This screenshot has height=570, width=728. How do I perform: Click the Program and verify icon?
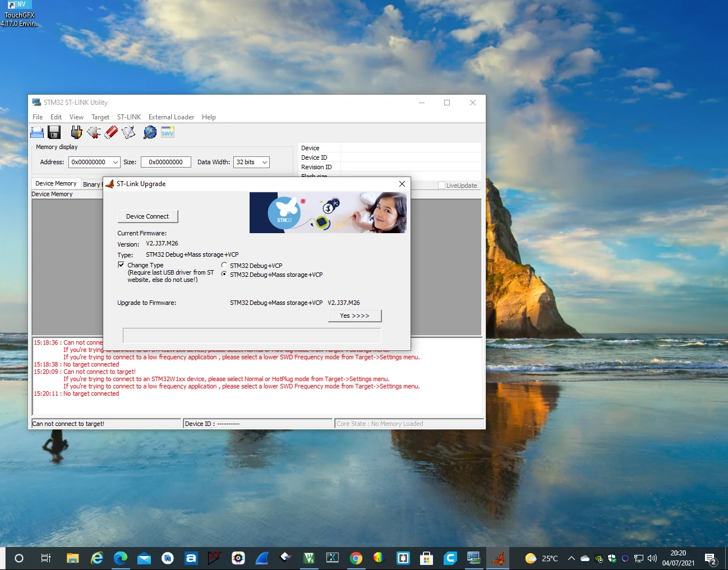(x=128, y=132)
